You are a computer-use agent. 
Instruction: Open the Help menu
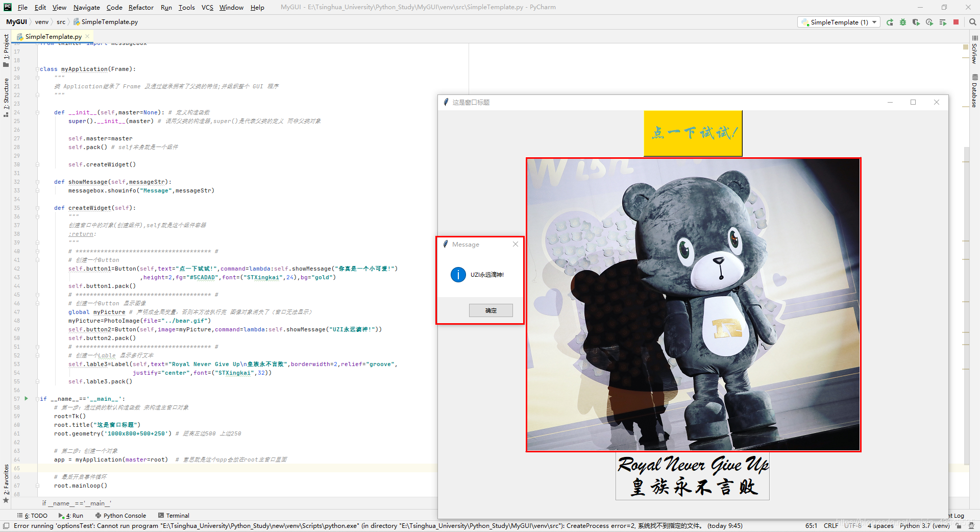point(257,7)
